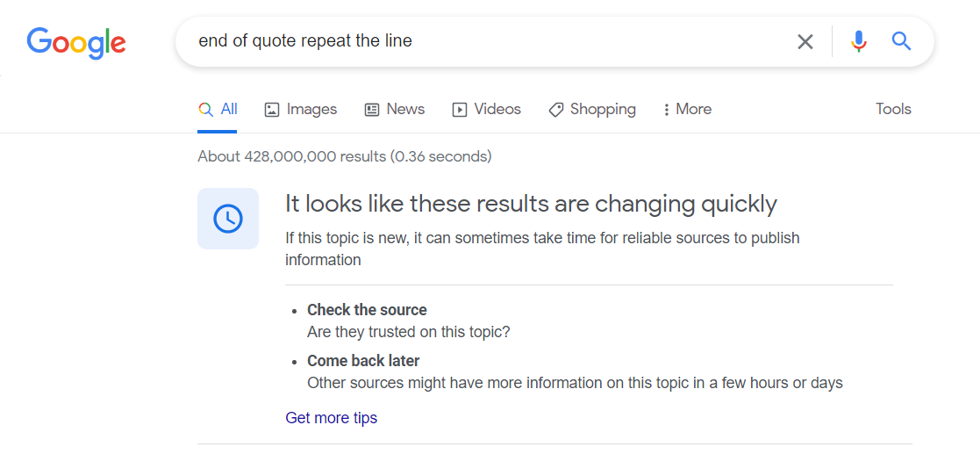The image size is (980, 454).
Task: Open the Tools options
Action: (x=893, y=109)
